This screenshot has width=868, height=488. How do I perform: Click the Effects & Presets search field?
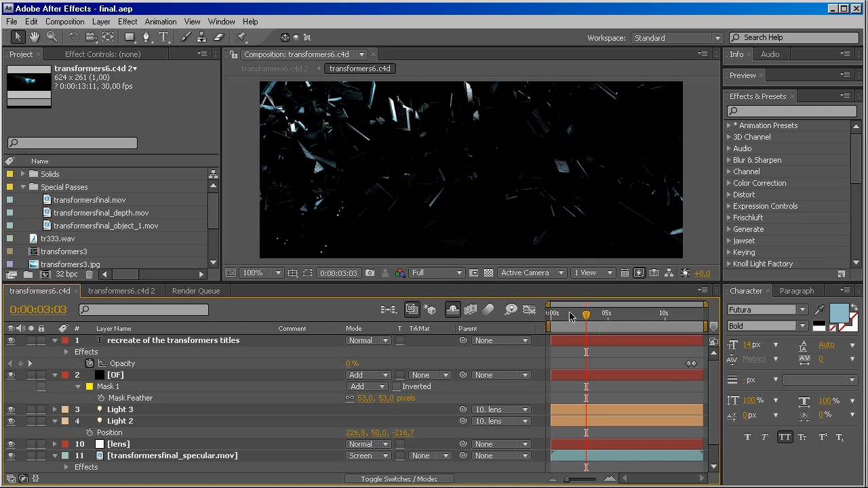(791, 111)
